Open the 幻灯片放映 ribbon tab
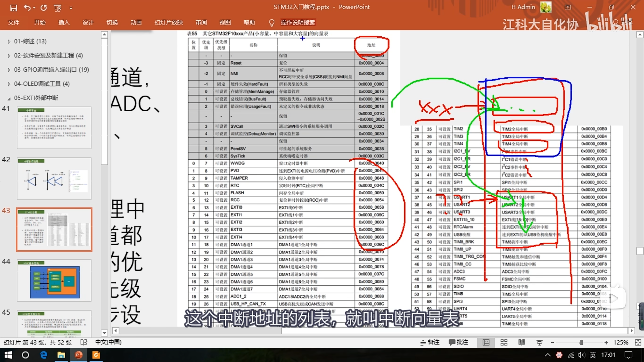 (x=169, y=22)
